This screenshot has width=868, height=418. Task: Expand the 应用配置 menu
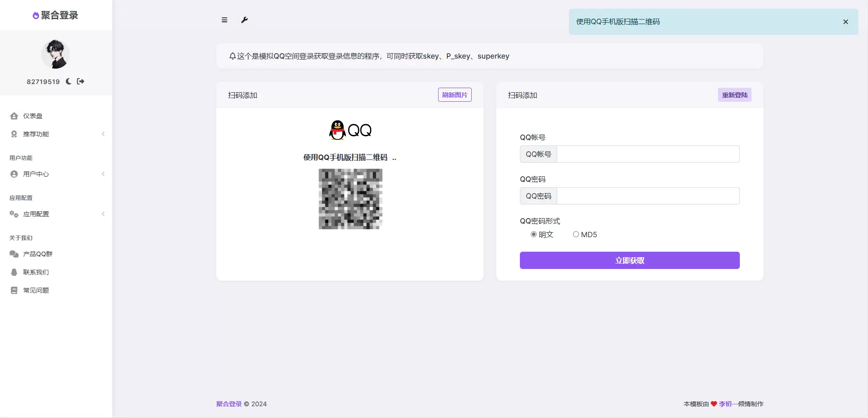pyautogui.click(x=56, y=214)
